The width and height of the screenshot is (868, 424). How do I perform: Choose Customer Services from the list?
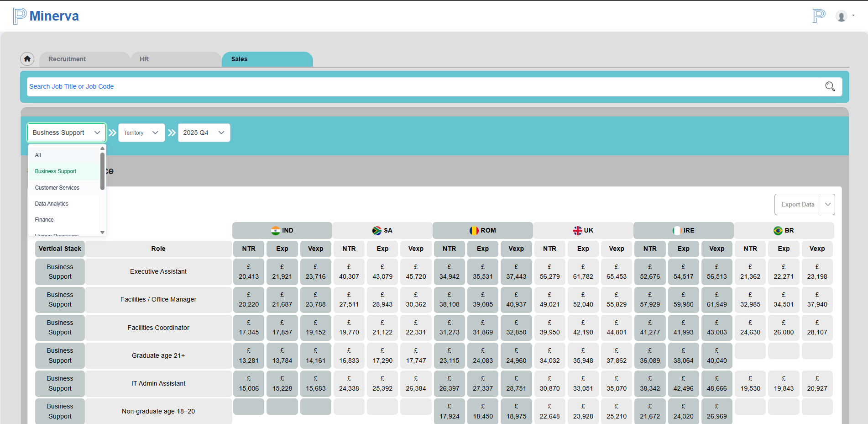pos(64,188)
